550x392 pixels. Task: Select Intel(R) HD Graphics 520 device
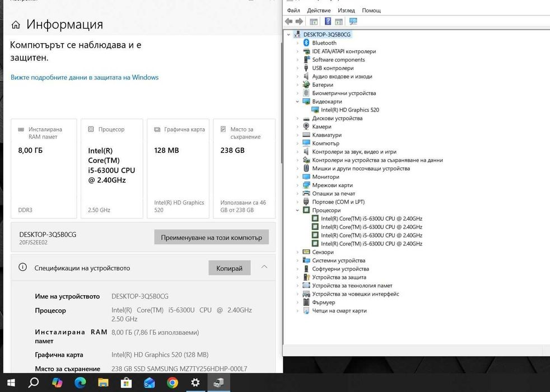pos(349,110)
